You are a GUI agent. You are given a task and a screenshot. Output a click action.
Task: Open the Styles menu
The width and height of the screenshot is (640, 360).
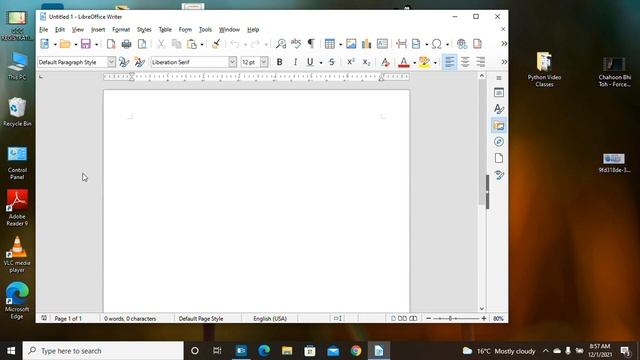[144, 30]
